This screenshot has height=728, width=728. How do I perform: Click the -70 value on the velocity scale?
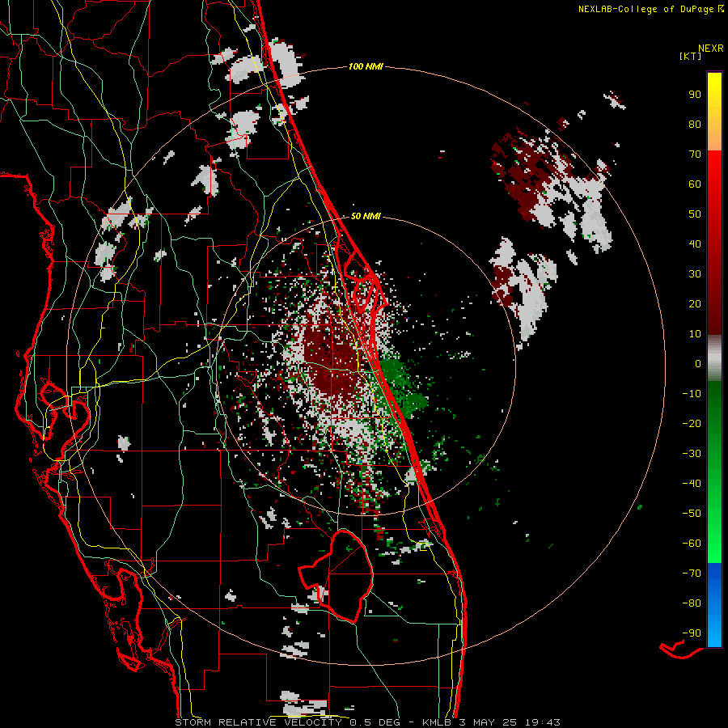pyautogui.click(x=692, y=574)
